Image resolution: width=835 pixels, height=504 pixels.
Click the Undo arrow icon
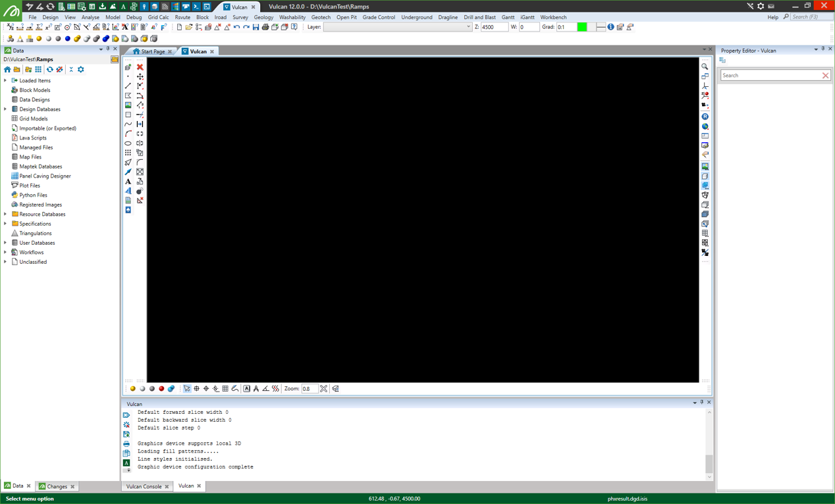point(237,27)
